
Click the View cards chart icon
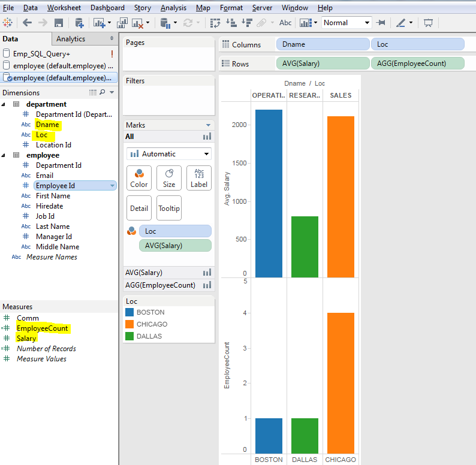[x=306, y=23]
